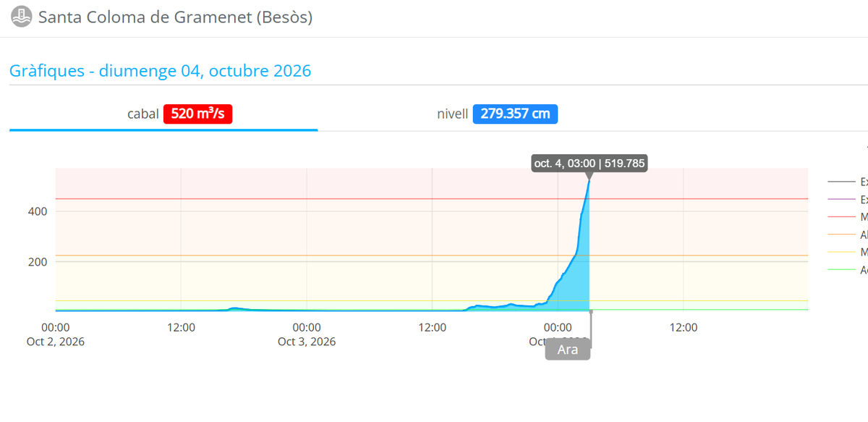
Task: Click the water station icon beside title
Action: tap(22, 16)
